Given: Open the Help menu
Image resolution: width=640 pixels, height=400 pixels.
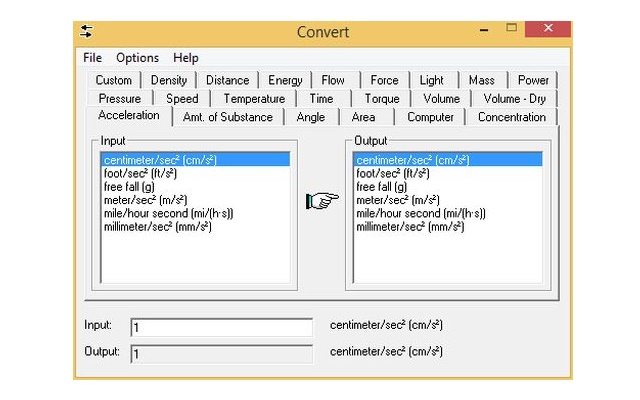Looking at the screenshot, I should tap(185, 58).
